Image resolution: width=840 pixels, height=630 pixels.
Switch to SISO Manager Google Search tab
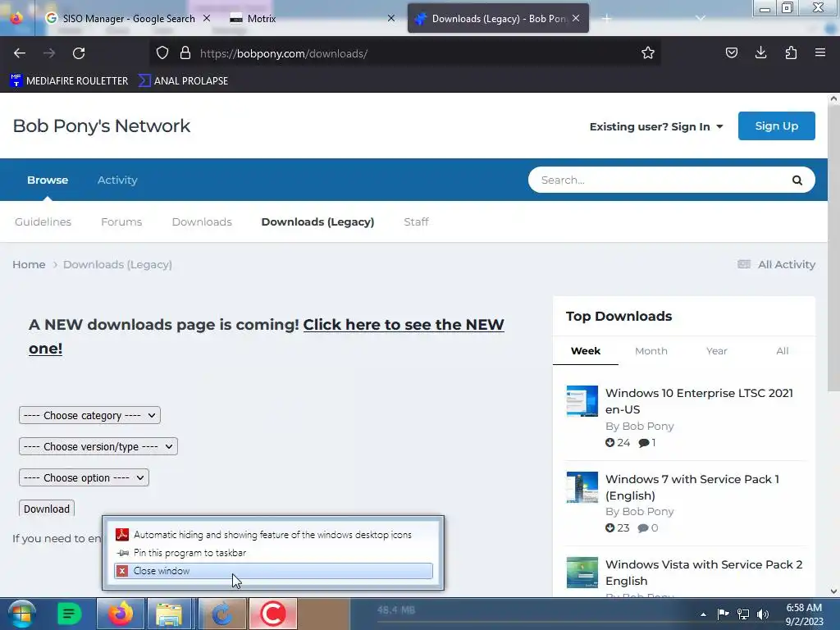tap(129, 18)
